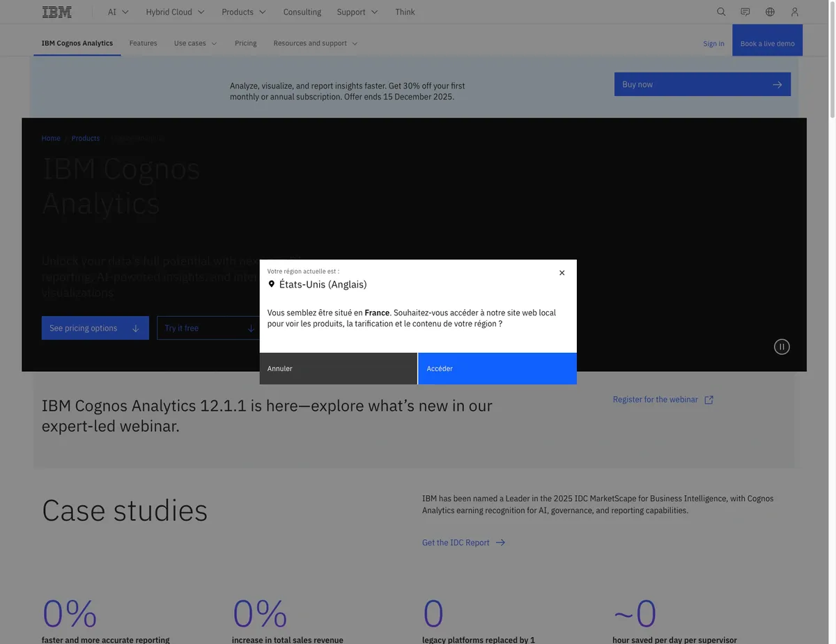Open the Think menu item

405,12
